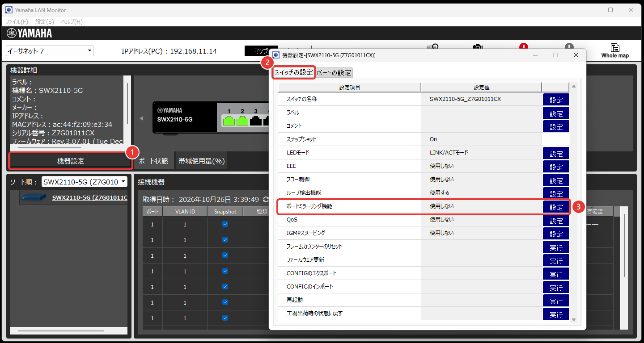Click 設定 for ラベル row
This screenshot has width=644, height=343.
point(556,113)
